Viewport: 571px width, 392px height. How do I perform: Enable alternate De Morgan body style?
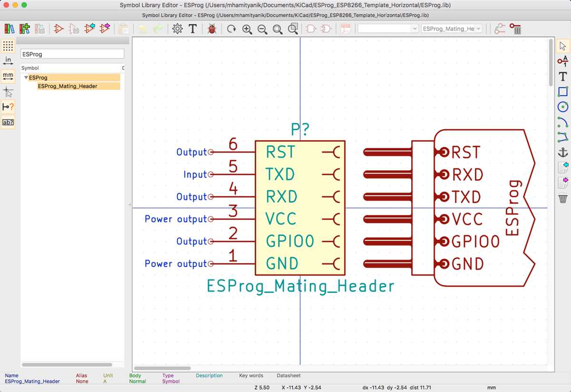[x=325, y=29]
